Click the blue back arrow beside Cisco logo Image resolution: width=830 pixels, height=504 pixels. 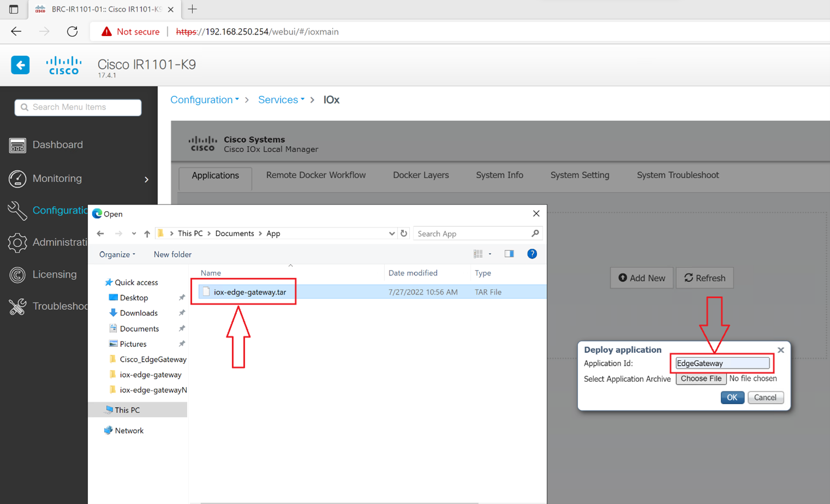pyautogui.click(x=20, y=65)
